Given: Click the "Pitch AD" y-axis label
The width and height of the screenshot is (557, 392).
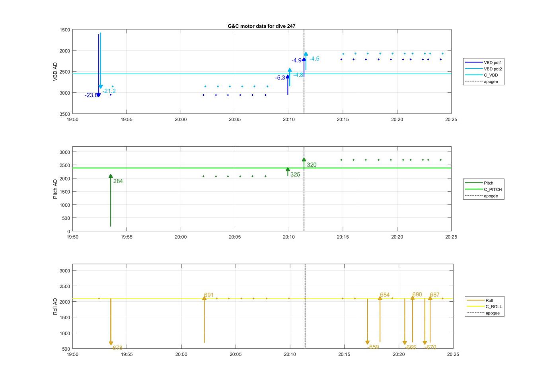Looking at the screenshot, I should click(x=55, y=189).
